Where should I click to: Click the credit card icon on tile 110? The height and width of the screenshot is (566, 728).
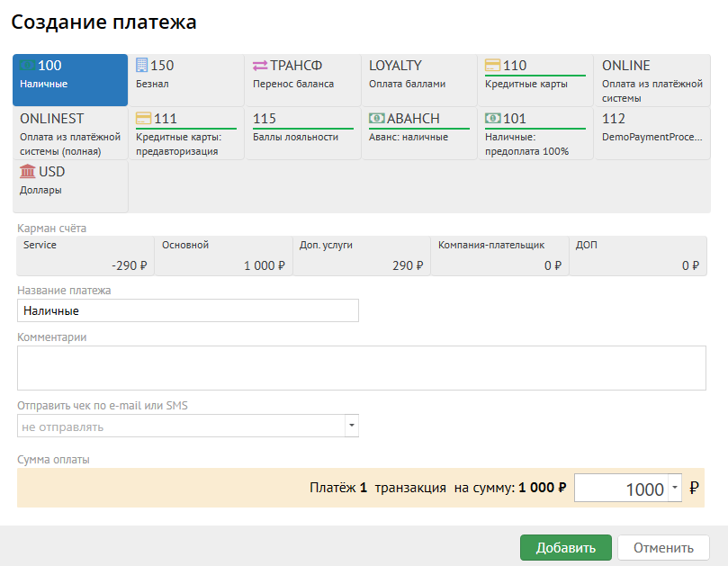[493, 66]
